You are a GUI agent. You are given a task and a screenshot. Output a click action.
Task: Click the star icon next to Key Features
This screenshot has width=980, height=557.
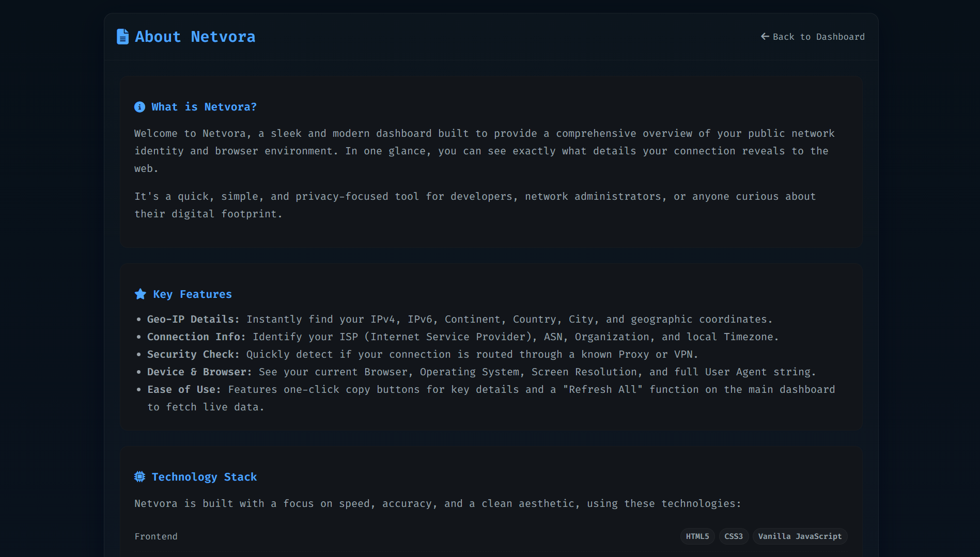pyautogui.click(x=140, y=294)
